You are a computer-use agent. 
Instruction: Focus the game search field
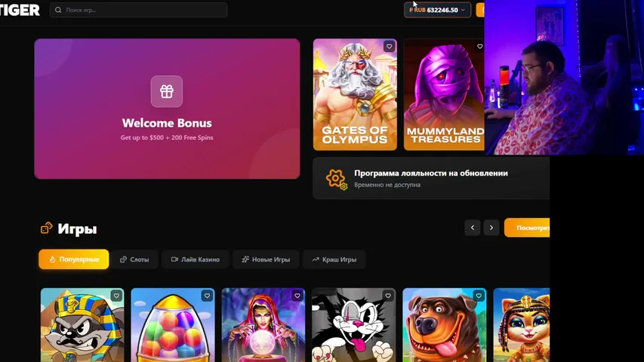pos(138,10)
